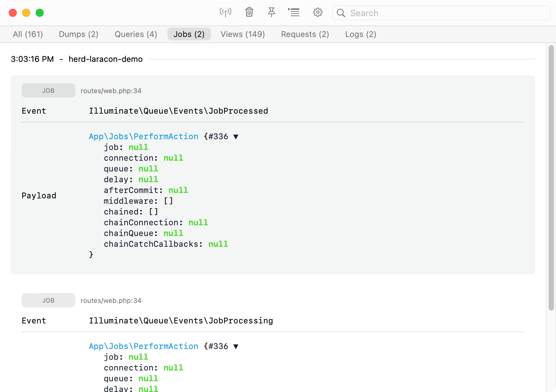Click the JOB badge of JobProcessing entry

coord(48,300)
